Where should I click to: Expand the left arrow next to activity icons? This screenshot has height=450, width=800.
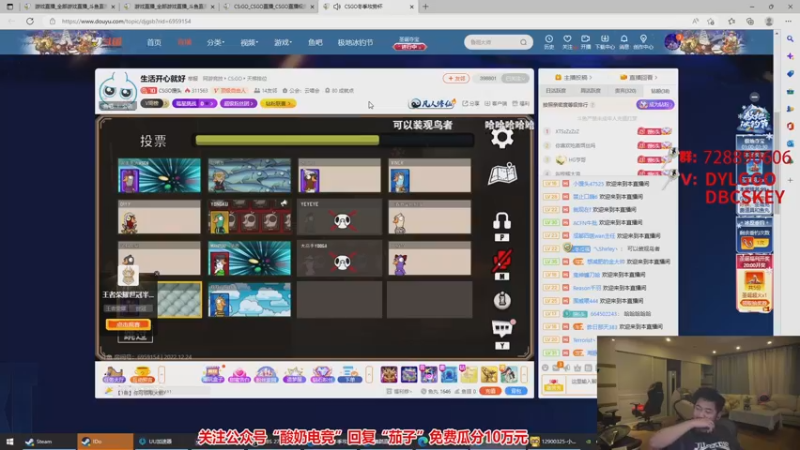161,374
